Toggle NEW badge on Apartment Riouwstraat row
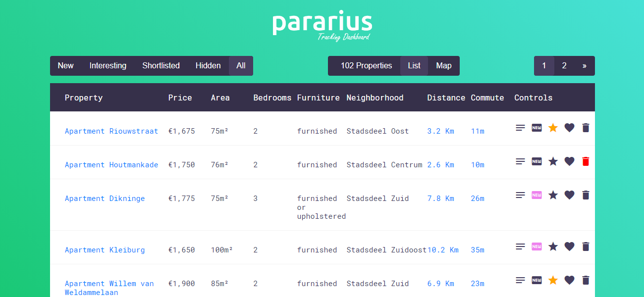This screenshot has height=297, width=644. click(537, 128)
